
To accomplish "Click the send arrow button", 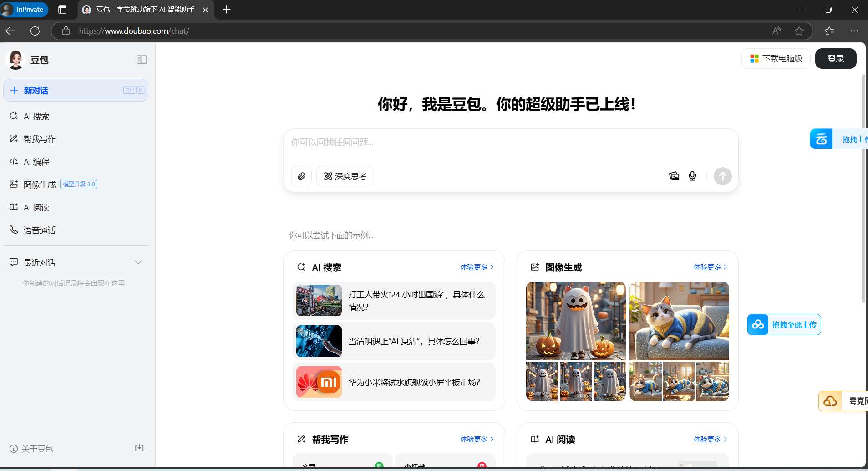I will 722,176.
